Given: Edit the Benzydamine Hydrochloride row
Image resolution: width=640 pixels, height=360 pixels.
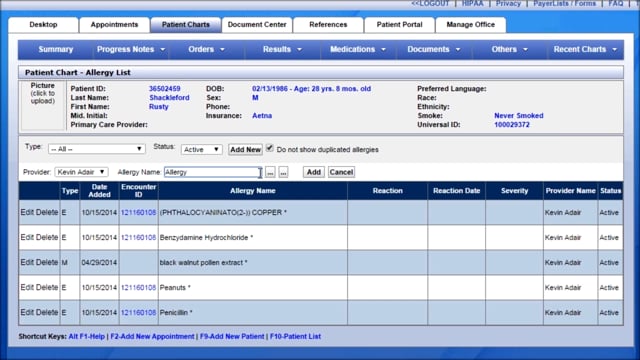Looking at the screenshot, I should click(27, 237).
